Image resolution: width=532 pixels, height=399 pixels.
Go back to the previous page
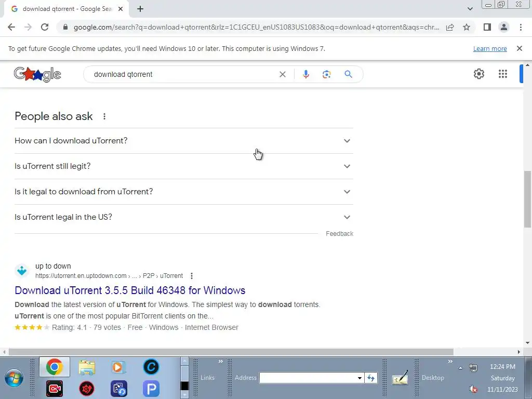11,27
